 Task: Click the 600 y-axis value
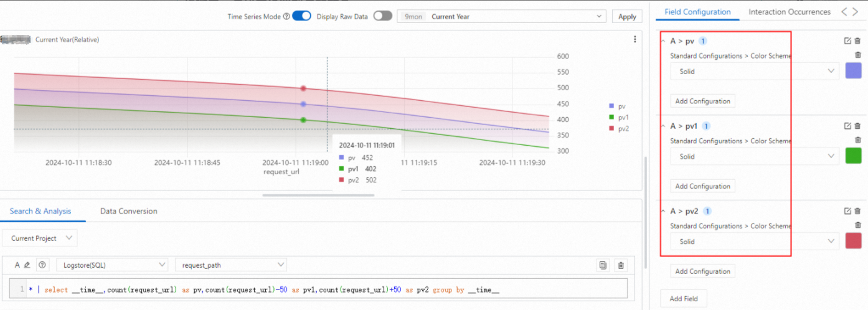coord(563,56)
